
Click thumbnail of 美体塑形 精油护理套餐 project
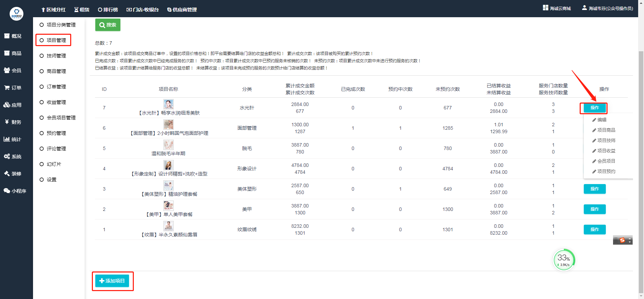(169, 185)
